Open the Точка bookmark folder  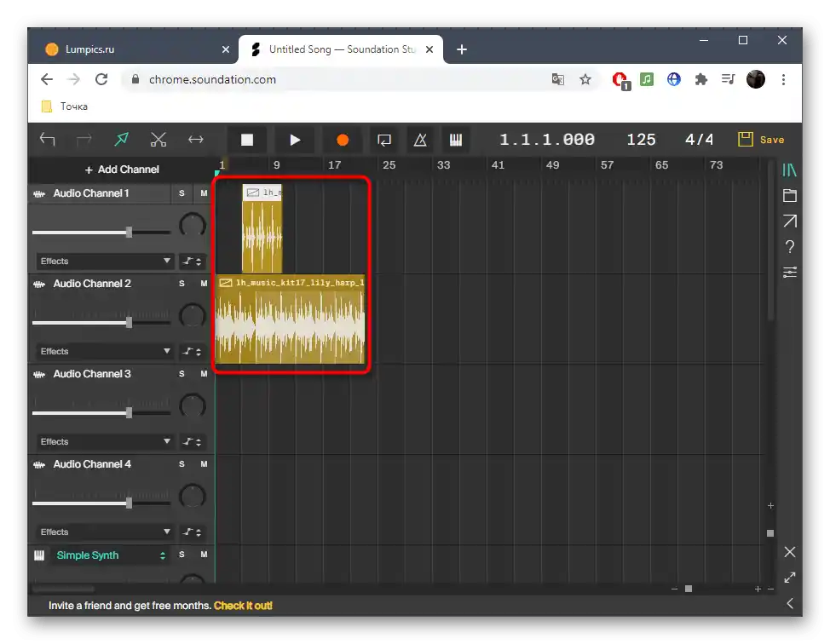[64, 106]
